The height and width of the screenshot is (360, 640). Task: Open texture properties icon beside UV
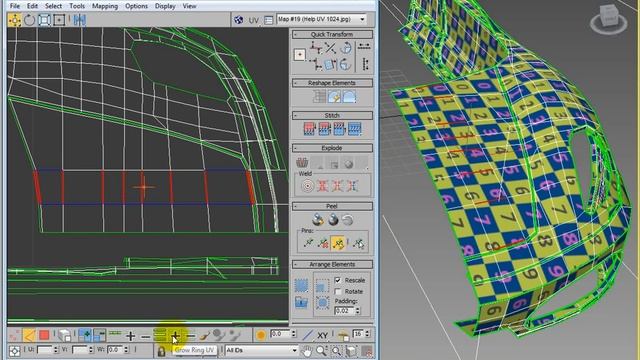tap(268, 20)
